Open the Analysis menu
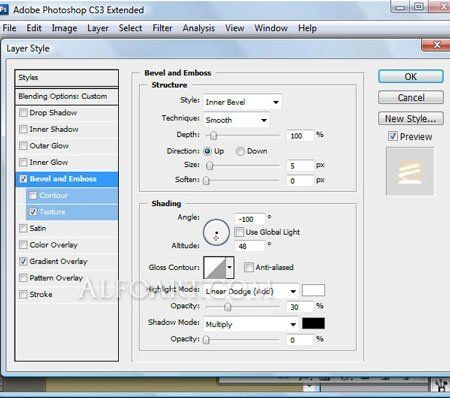 tap(198, 28)
